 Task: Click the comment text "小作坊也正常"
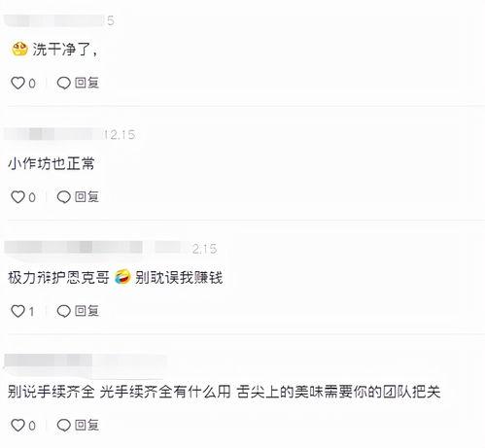(x=52, y=163)
